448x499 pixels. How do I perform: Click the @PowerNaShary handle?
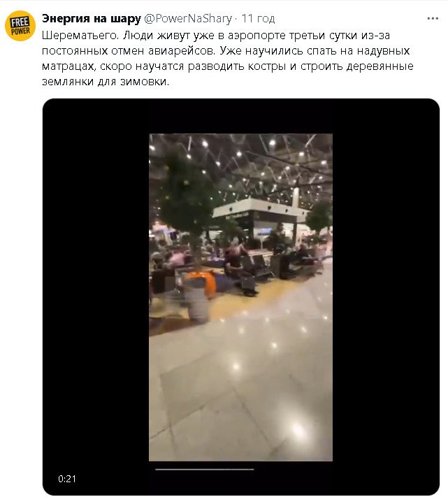click(x=188, y=17)
